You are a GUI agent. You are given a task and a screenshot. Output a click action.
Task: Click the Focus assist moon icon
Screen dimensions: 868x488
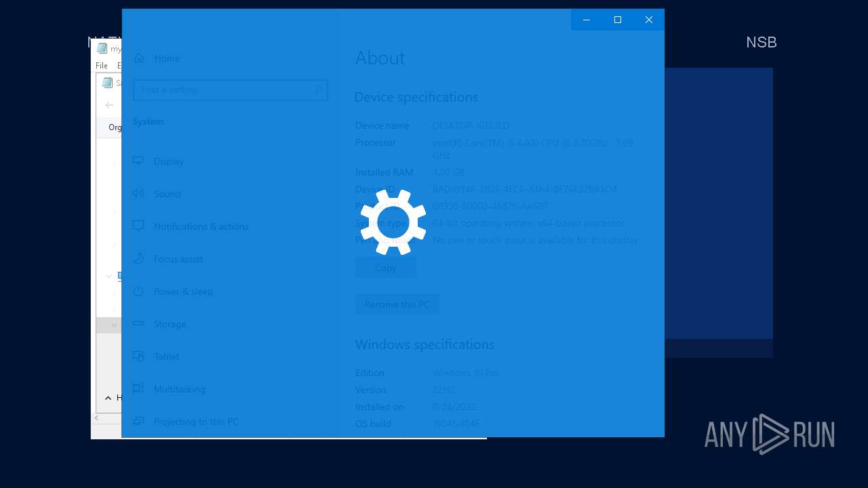(138, 258)
